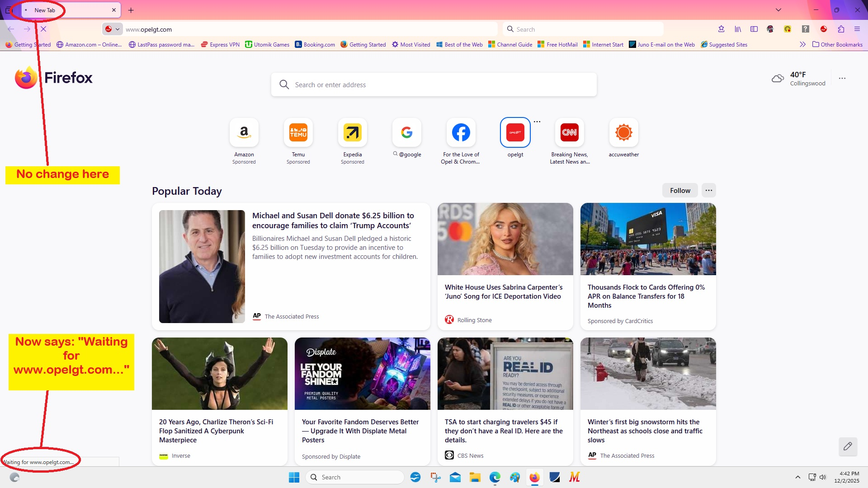Click the red PDF extension icon
Screen dimensions: 868x488
tap(824, 29)
